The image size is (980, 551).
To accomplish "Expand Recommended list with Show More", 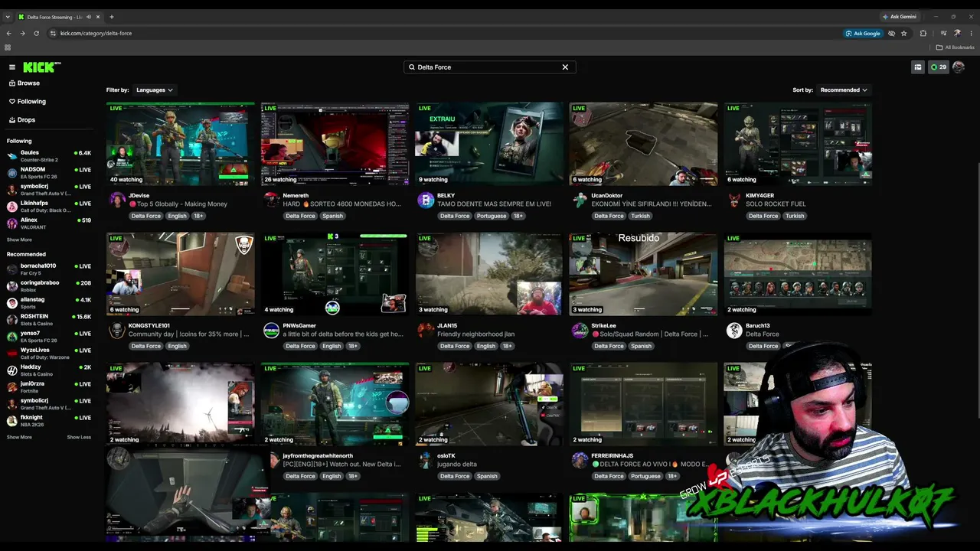I will click(19, 438).
